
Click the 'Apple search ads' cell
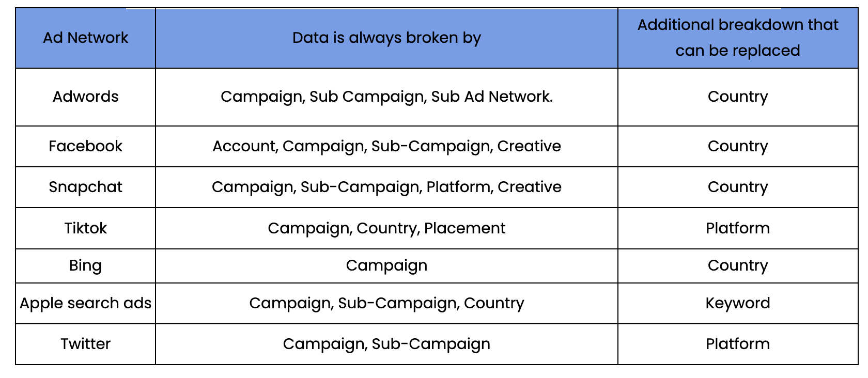pos(85,303)
